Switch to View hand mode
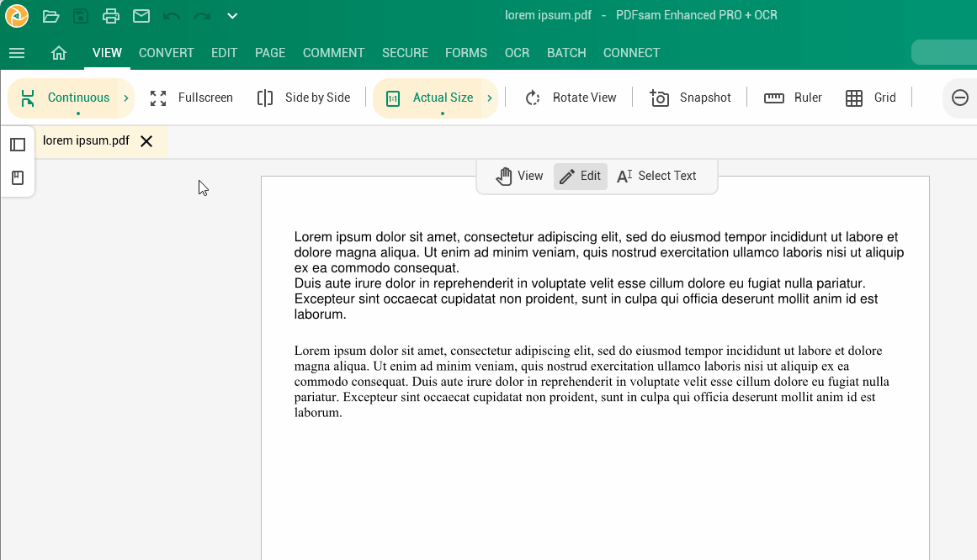 [x=519, y=176]
